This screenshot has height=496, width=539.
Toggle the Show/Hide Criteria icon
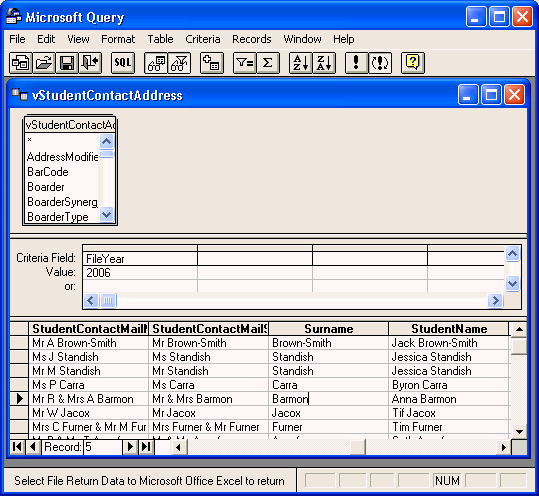(179, 63)
